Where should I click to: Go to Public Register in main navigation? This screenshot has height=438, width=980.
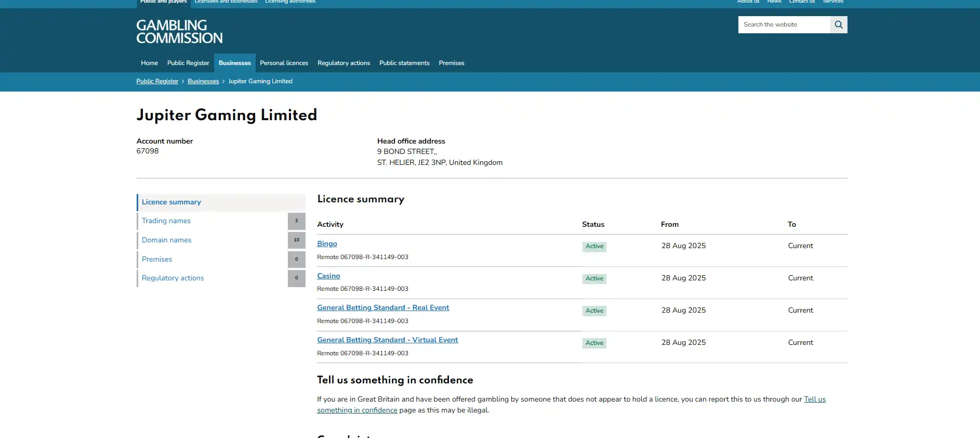tap(188, 63)
